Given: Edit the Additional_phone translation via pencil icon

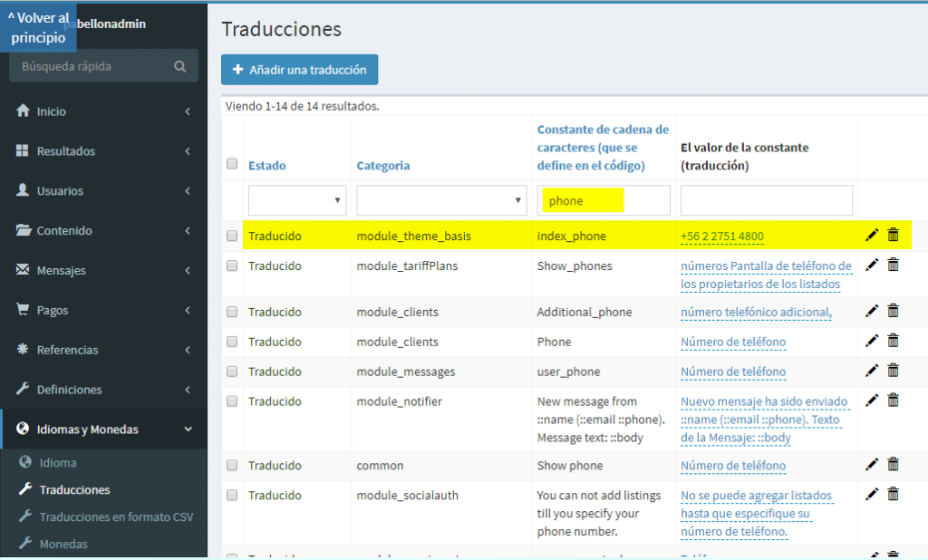Looking at the screenshot, I should click(x=872, y=311).
